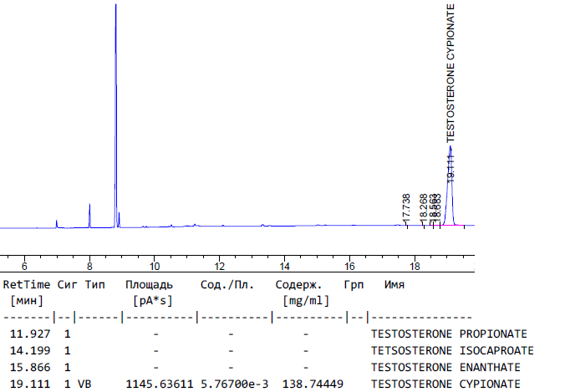Select the Testosterone Cypionate peak apex in the chromatogram
This screenshot has width=565, height=392.
pos(450,148)
